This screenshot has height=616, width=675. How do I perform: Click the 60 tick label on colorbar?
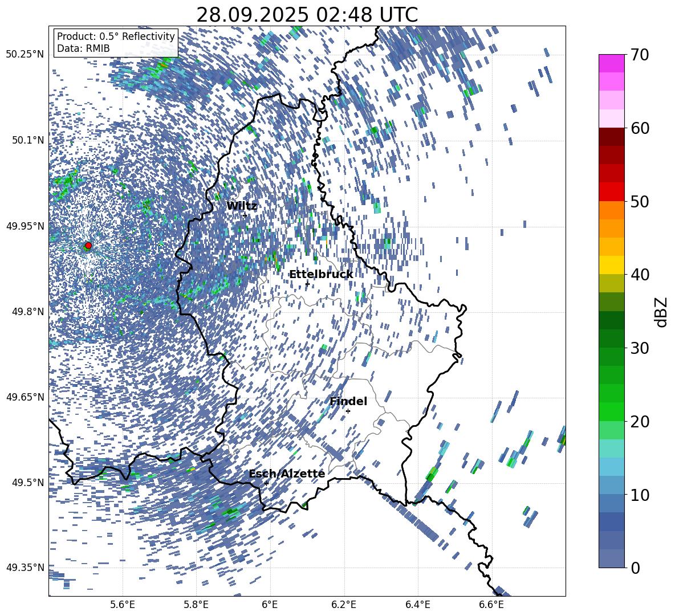pyautogui.click(x=640, y=128)
